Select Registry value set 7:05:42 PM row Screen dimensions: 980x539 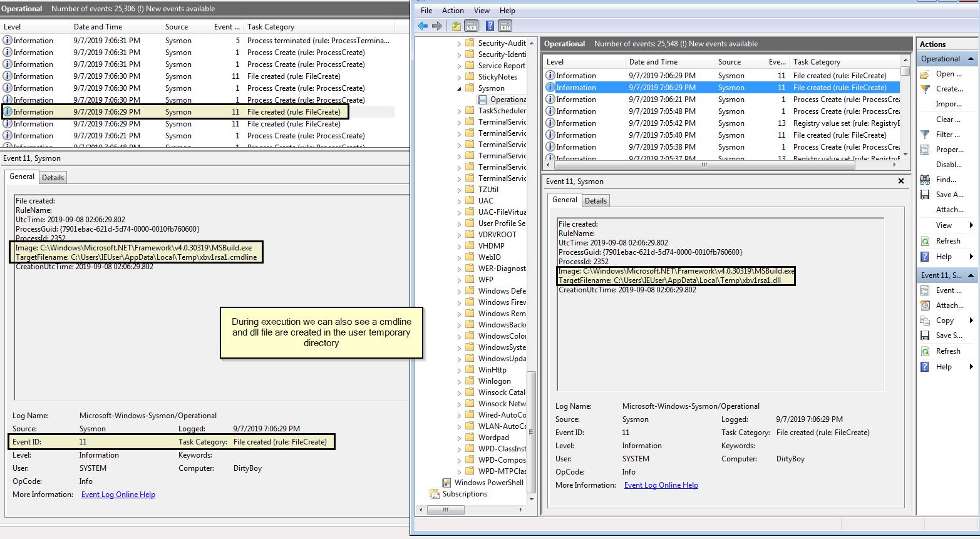click(x=721, y=123)
